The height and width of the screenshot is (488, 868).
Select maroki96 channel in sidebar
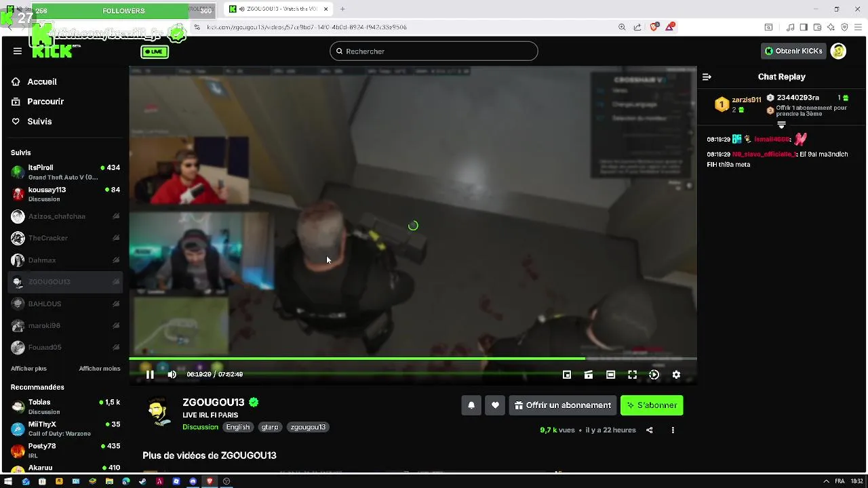pos(65,325)
